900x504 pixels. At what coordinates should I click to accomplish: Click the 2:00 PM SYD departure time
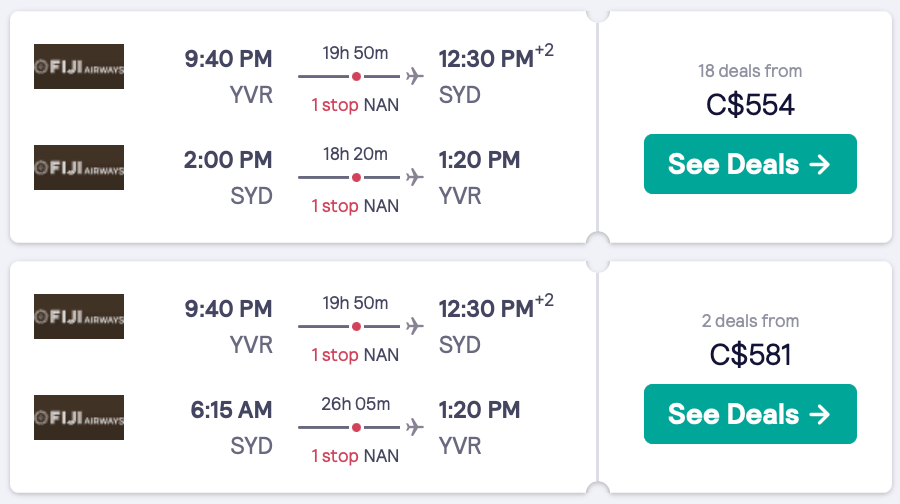[228, 160]
